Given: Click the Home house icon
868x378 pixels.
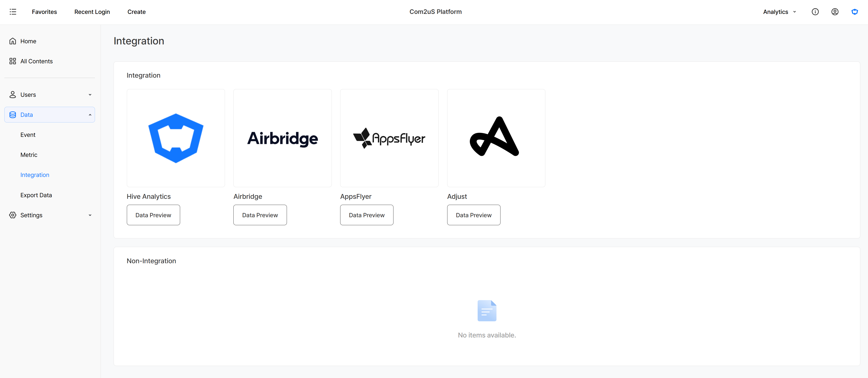Looking at the screenshot, I should (x=13, y=41).
